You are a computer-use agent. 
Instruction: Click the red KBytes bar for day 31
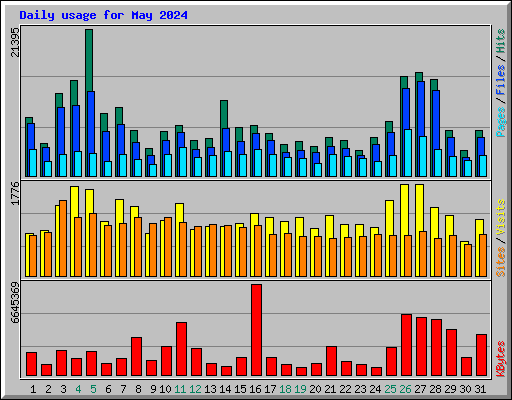(481, 355)
